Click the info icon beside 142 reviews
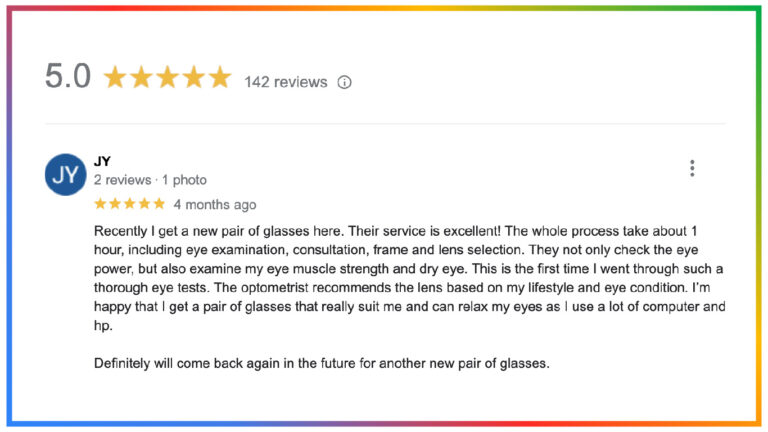768x432 pixels. (344, 82)
